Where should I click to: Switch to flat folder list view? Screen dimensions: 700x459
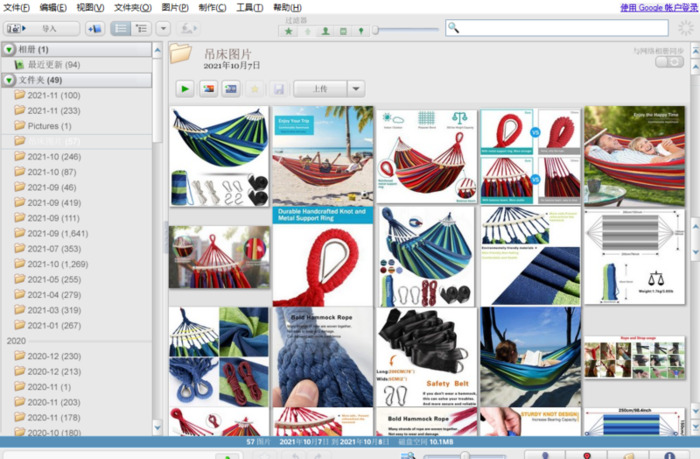pyautogui.click(x=121, y=28)
